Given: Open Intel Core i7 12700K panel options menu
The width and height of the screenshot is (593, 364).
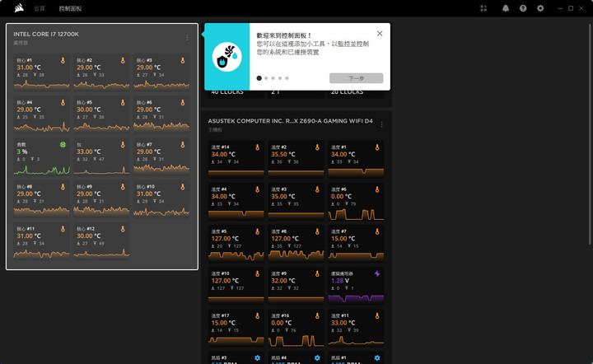Looking at the screenshot, I should 187,37.
